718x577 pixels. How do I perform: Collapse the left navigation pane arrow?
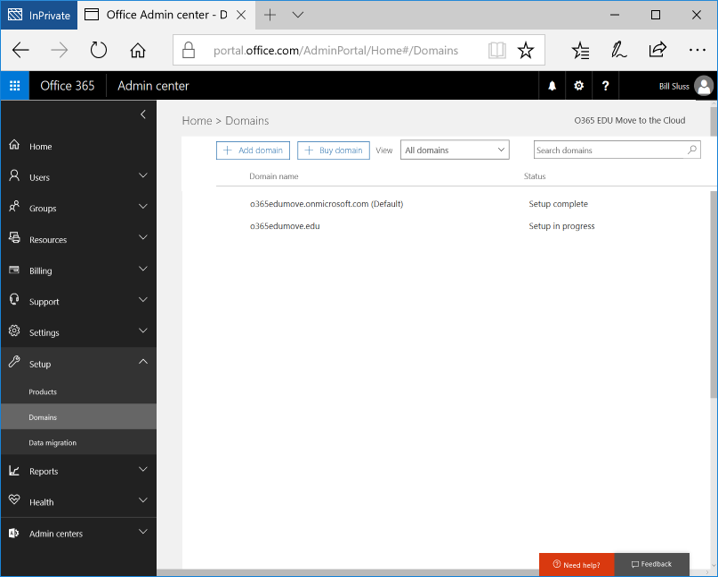tap(143, 115)
